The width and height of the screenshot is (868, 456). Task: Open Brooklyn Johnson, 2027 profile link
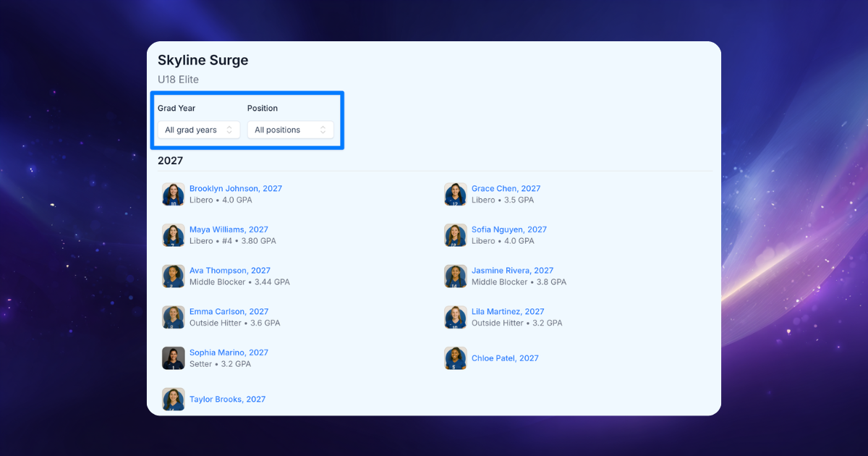pyautogui.click(x=236, y=188)
